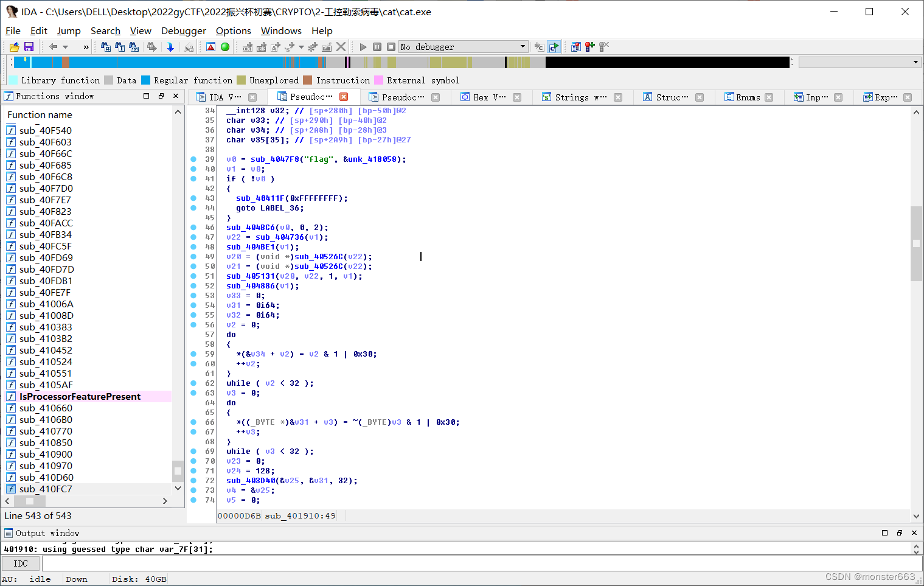Toggle breakpoint dot on line 39
This screenshot has height=586, width=924.
coord(193,159)
